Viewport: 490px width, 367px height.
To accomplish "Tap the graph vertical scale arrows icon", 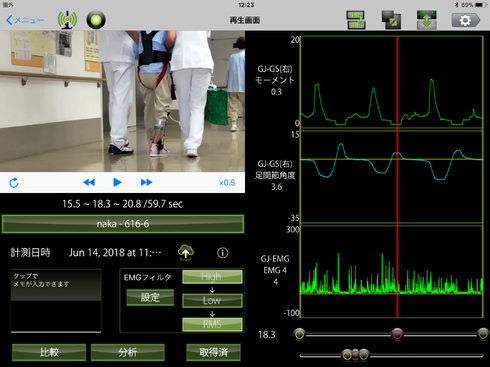I will [427, 20].
